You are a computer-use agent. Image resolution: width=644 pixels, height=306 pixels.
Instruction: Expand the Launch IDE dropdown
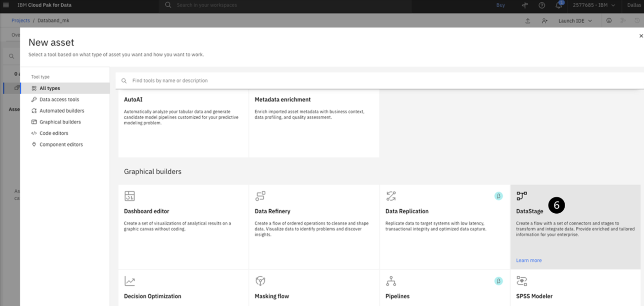click(x=575, y=21)
